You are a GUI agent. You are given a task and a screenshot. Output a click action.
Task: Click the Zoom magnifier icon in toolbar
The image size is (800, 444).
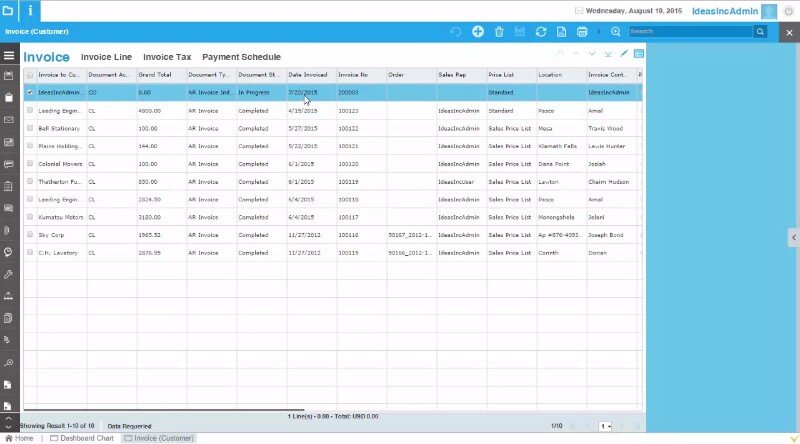tap(615, 32)
